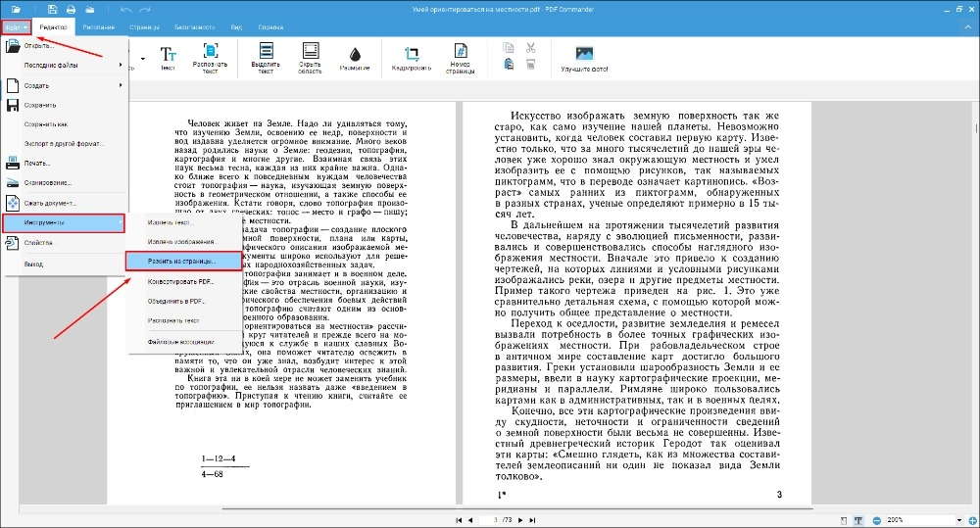Click the scissors cut icon

point(530,48)
